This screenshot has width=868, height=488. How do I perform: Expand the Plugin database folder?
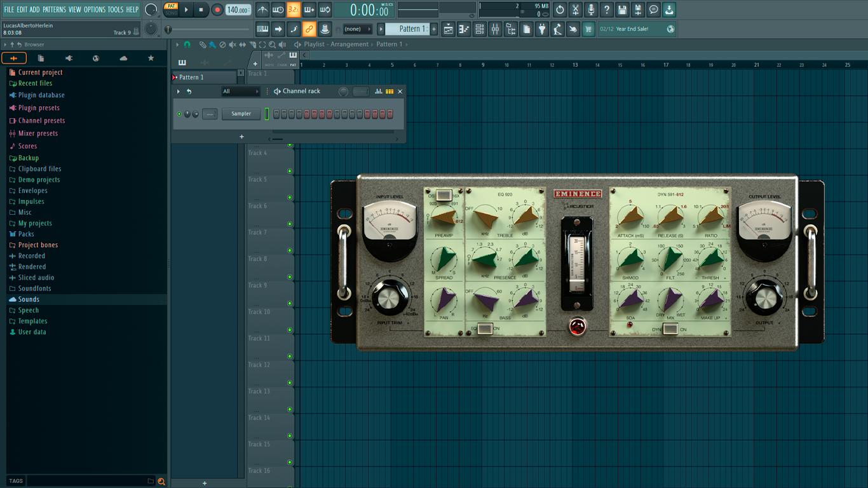(x=41, y=95)
